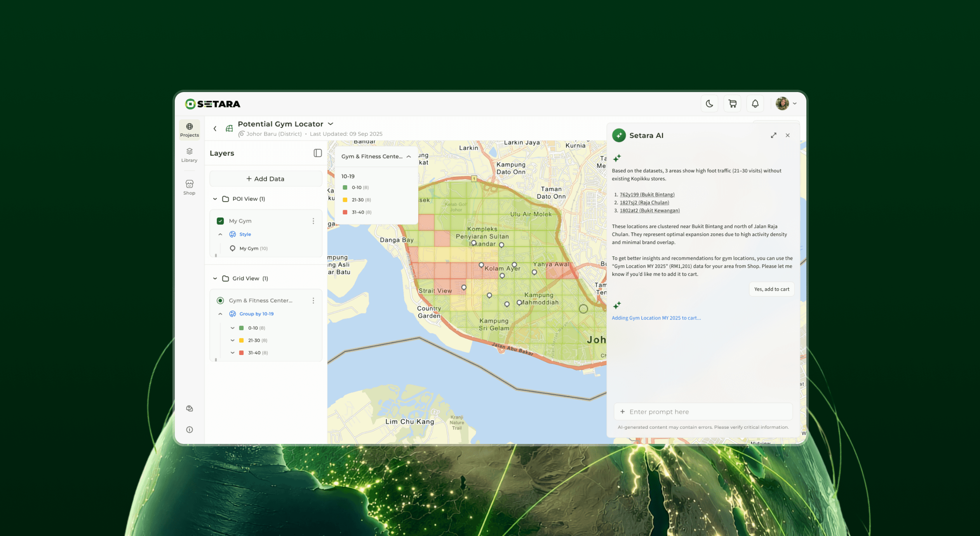Open 762y199 (Bukit Bintang) link
Image resolution: width=980 pixels, height=536 pixels.
(647, 195)
